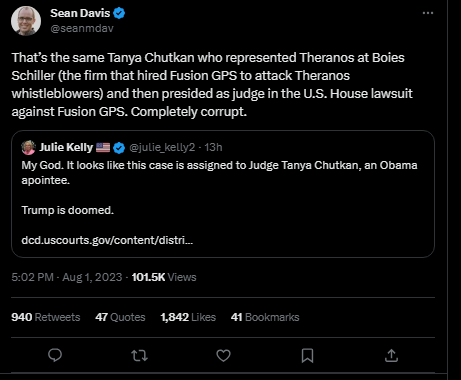Follow the dcd.uscourts.gov link
Viewport: 461px width, 380px height.
(x=107, y=240)
